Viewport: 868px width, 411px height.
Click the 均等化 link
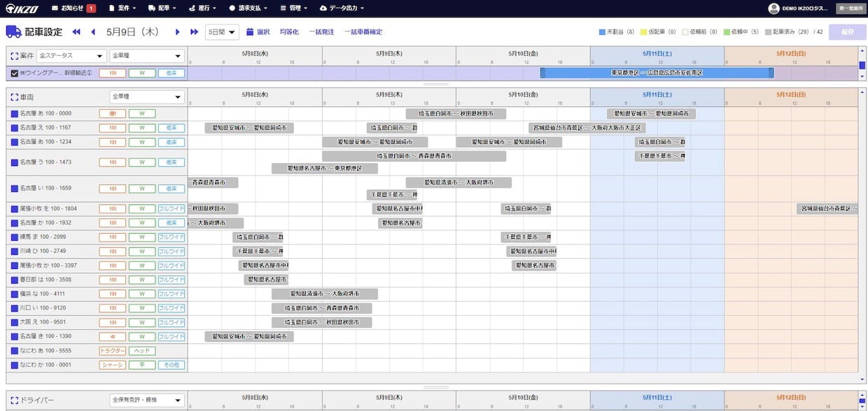point(289,32)
